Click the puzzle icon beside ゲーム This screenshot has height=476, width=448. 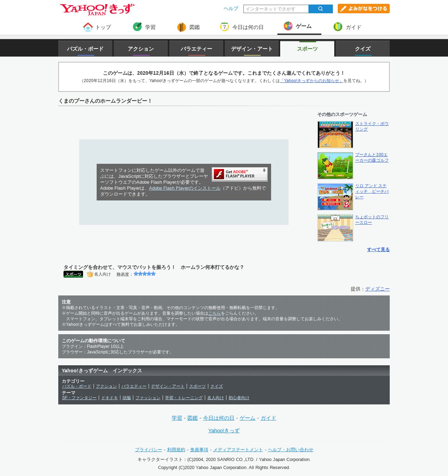[x=288, y=26]
